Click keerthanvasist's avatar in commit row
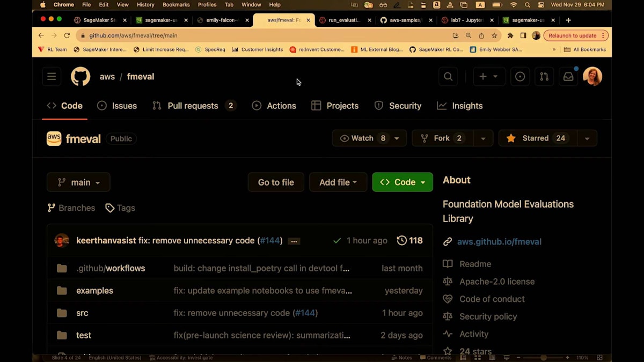This screenshot has height=362, width=644. [x=62, y=240]
